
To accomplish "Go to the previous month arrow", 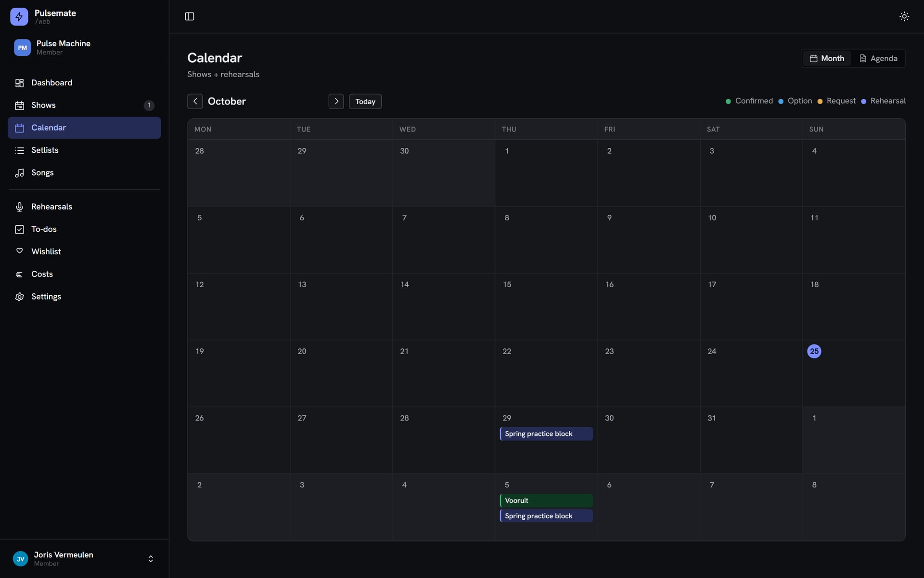I will [x=195, y=101].
